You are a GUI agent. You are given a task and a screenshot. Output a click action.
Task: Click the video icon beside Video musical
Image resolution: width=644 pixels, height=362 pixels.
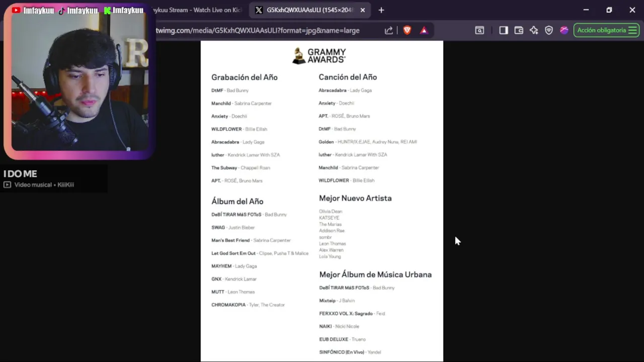7,185
